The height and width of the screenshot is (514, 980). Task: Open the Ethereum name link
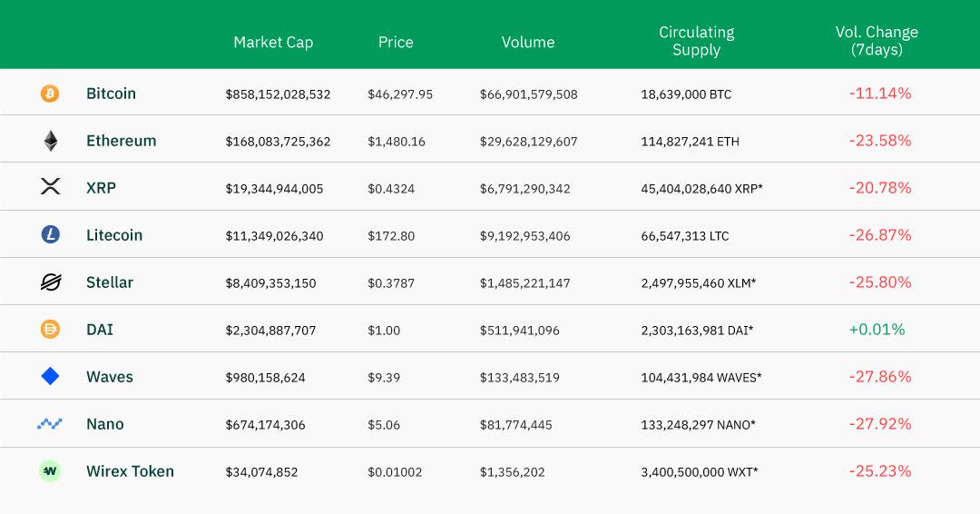122,141
